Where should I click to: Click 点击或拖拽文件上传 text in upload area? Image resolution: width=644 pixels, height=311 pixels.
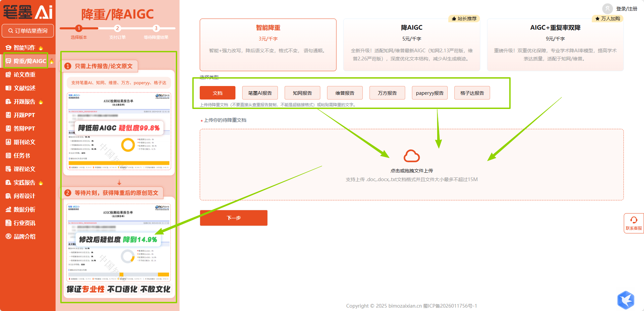tap(412, 171)
